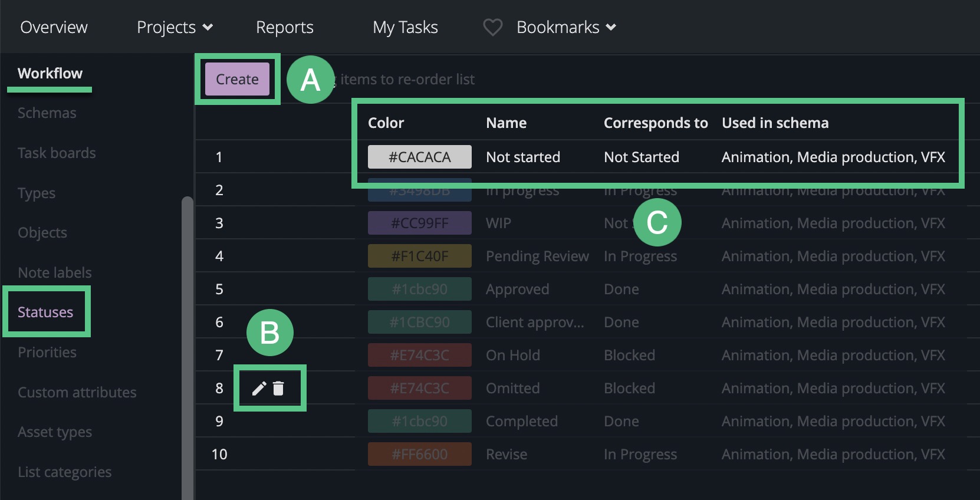
Task: Click the sidebar vertical scrollbar
Action: (x=188, y=348)
